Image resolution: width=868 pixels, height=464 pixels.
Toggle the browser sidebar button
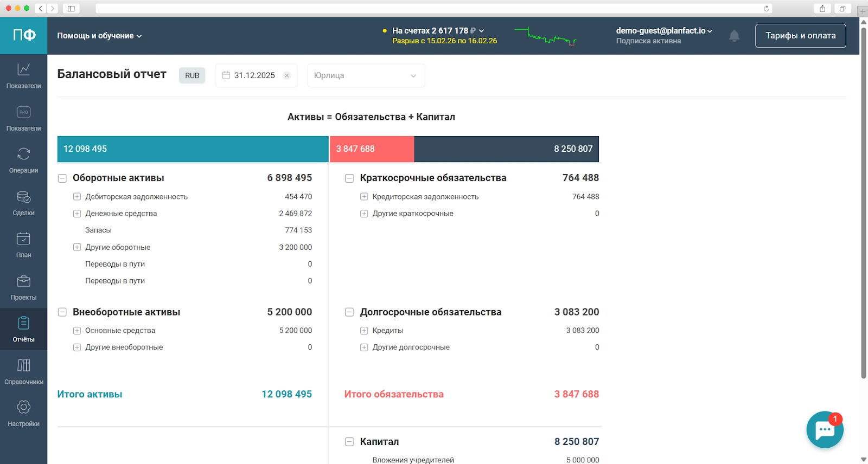(x=71, y=8)
